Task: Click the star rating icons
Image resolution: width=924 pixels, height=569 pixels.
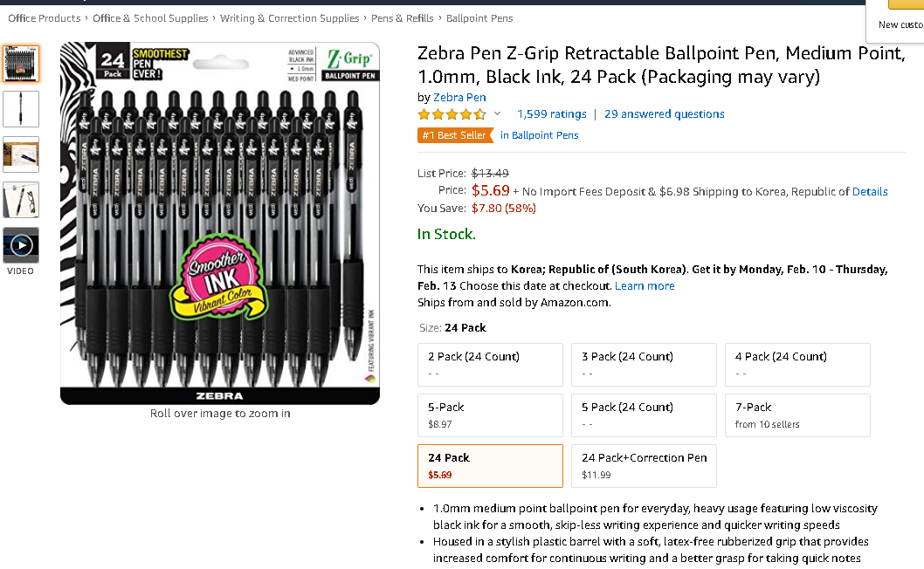Action: (x=452, y=114)
